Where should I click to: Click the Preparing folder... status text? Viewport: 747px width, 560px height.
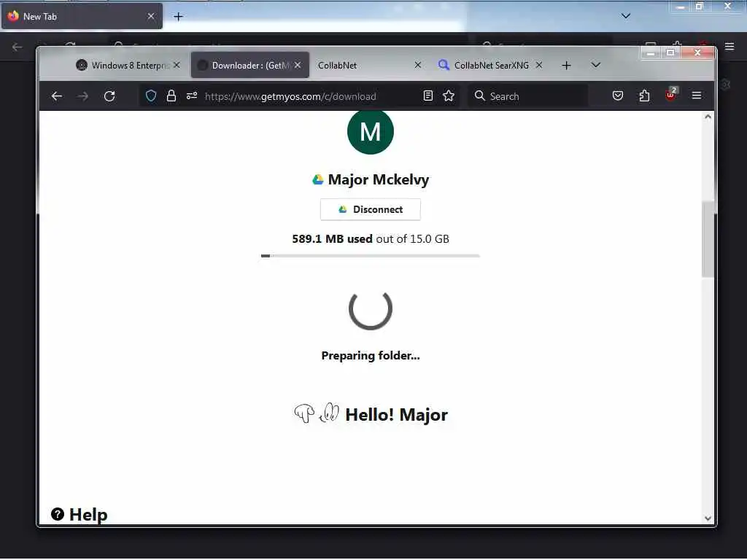click(x=370, y=356)
